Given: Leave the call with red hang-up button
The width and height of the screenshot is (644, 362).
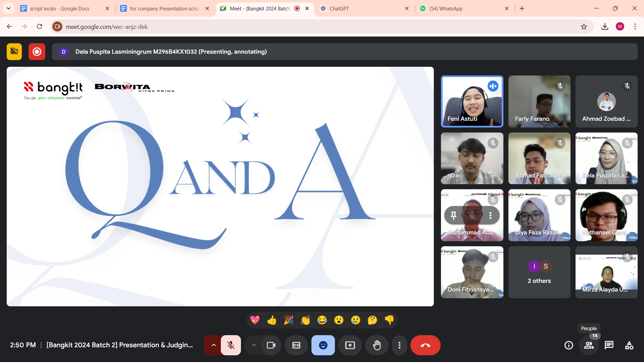Looking at the screenshot, I should click(425, 345).
